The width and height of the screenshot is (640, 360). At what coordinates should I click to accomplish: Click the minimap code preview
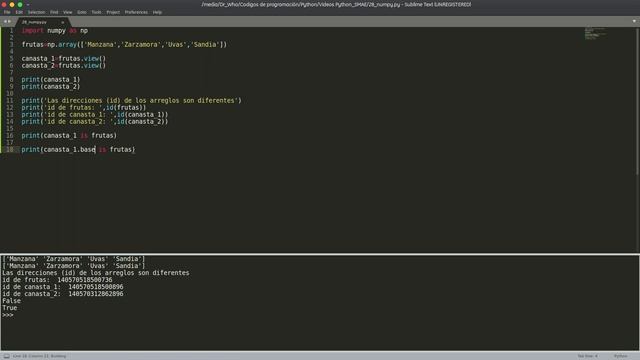point(595,33)
